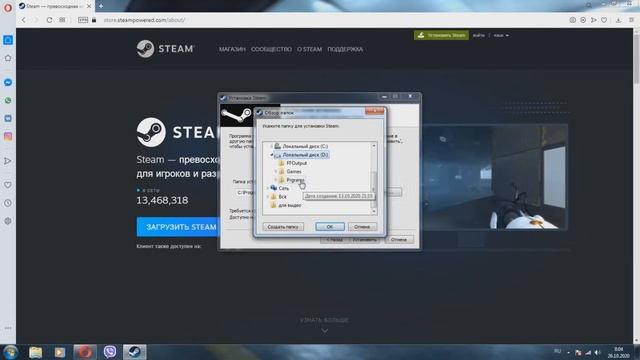The height and width of the screenshot is (360, 640).
Task: Collapse Локальный диск (D:) tree node
Action: tap(271, 155)
